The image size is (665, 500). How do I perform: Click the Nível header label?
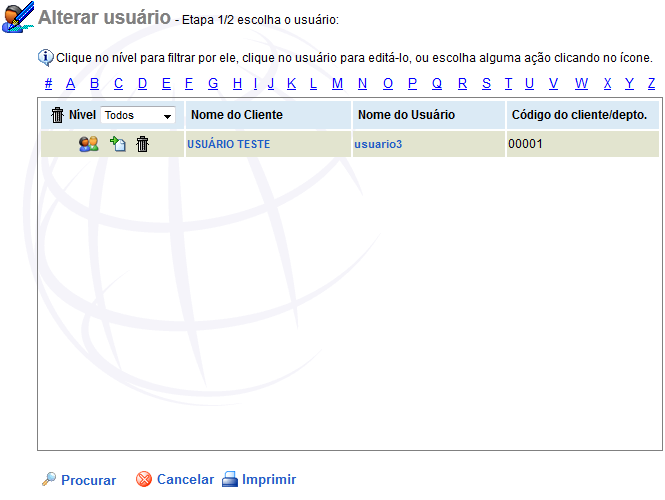[82, 115]
